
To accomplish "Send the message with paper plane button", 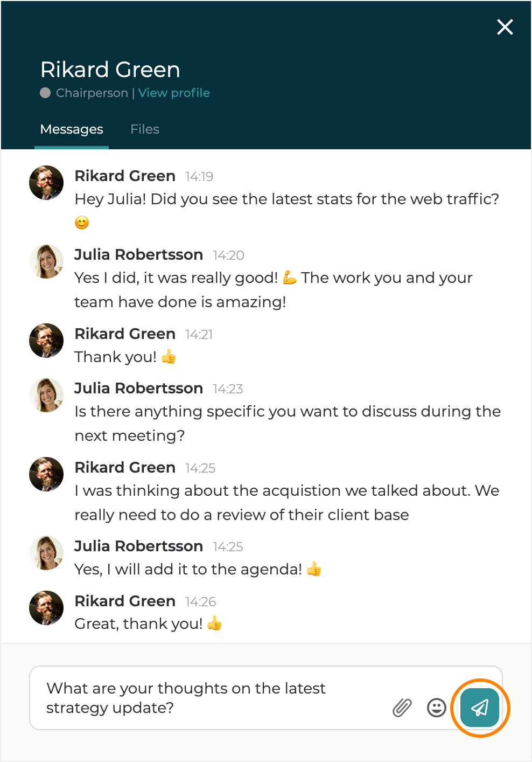I will tap(479, 708).
